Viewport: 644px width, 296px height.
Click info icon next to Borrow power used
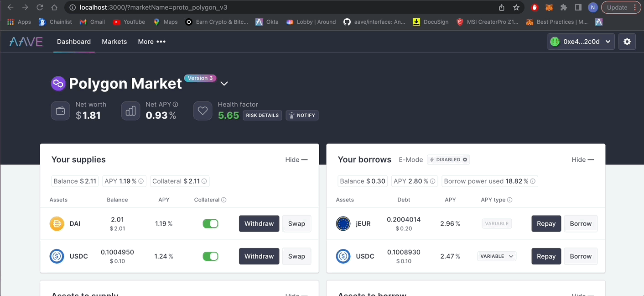[x=533, y=181]
